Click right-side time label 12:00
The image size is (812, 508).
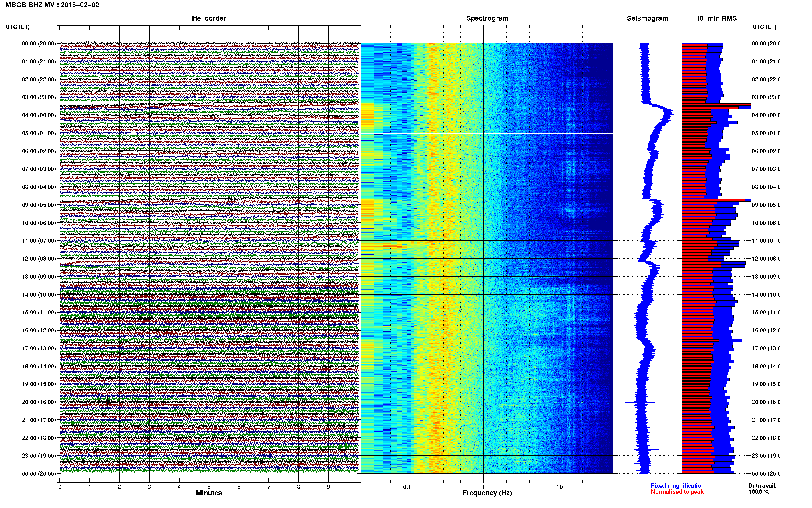coord(766,259)
